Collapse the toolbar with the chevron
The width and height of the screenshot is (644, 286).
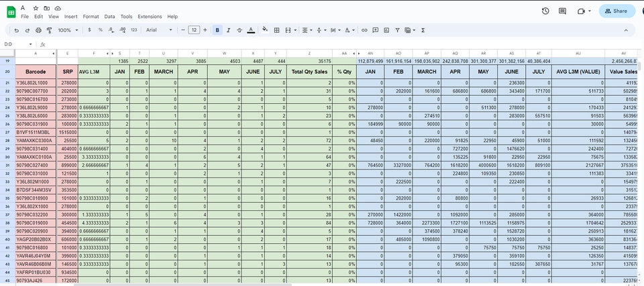626,30
